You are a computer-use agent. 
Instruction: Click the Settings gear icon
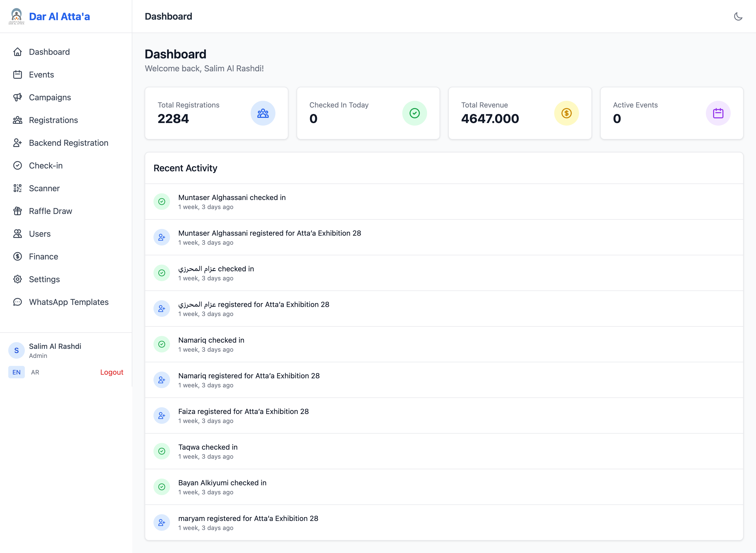click(x=17, y=279)
